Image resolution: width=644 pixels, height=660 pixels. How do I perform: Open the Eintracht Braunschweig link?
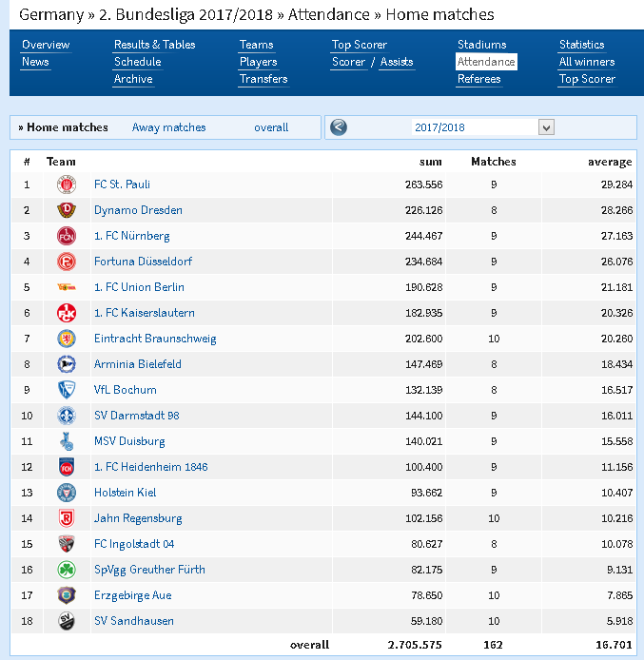click(155, 339)
